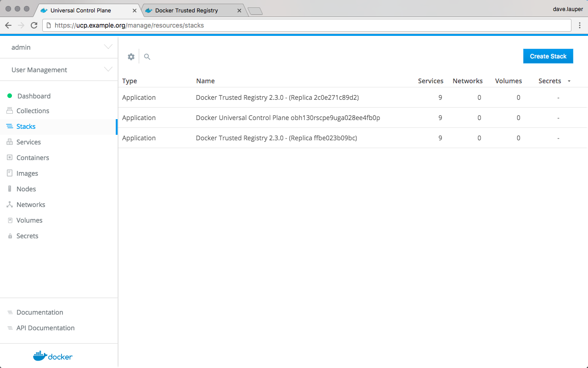
Task: Go back using the browser back arrow
Action: [x=8, y=25]
